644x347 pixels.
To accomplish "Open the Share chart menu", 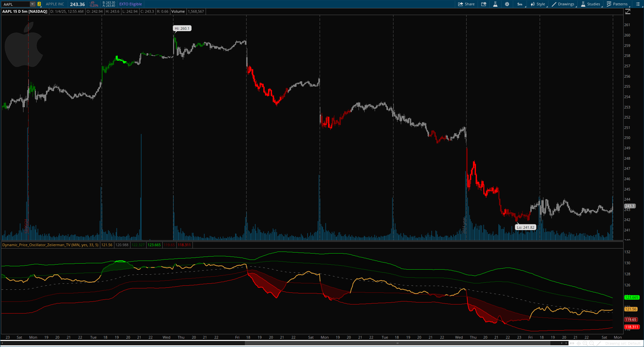I will [x=466, y=4].
